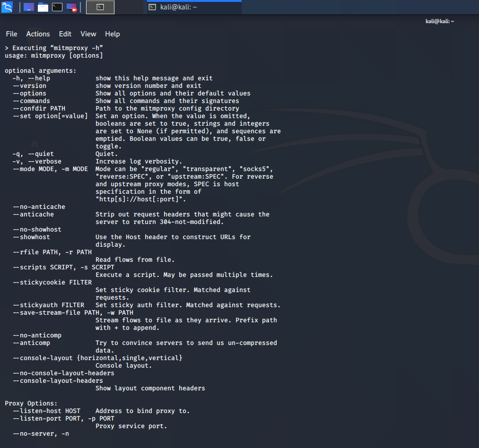
Task: Click the '--listen-host HOST' option text
Action: pyautogui.click(x=46, y=411)
